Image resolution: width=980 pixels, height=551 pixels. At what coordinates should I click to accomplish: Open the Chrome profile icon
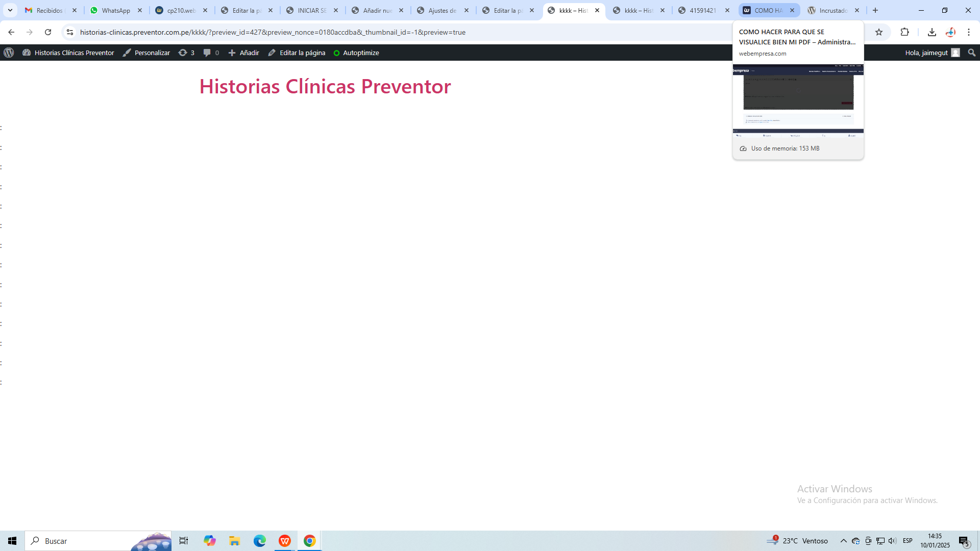tap(950, 32)
